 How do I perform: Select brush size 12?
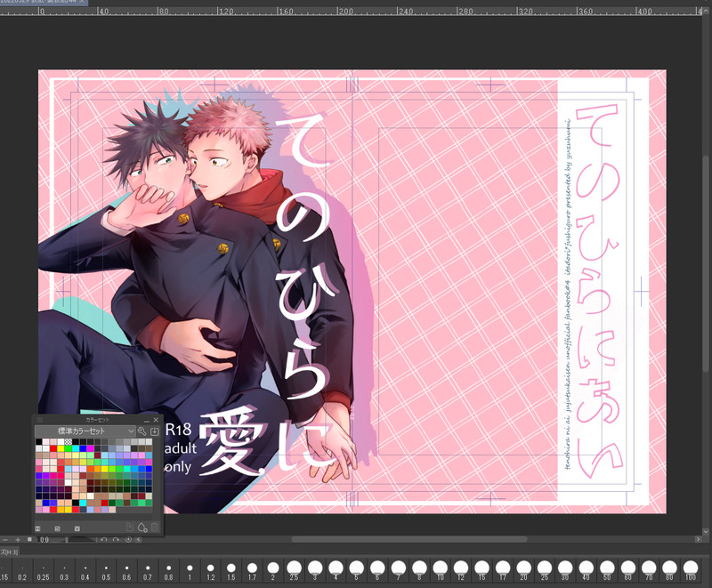(x=461, y=571)
